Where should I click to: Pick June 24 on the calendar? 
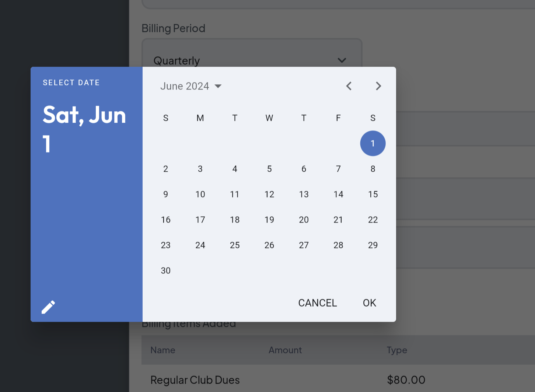(x=200, y=245)
